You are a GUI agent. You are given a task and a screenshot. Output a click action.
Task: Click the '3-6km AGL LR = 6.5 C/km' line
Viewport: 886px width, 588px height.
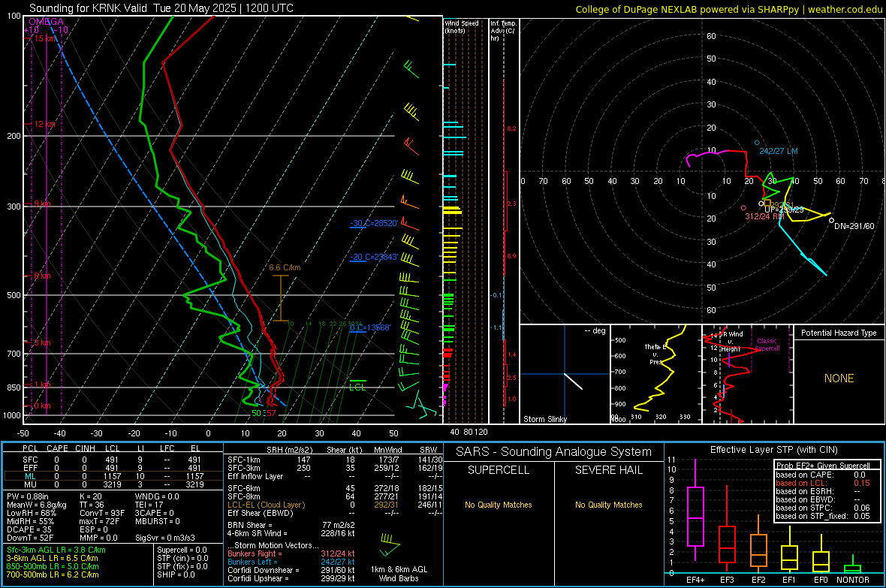(x=52, y=558)
